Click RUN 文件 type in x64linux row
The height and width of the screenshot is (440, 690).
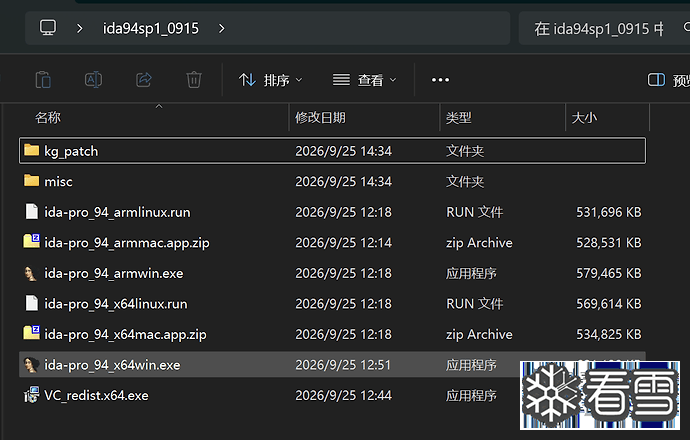(x=474, y=304)
